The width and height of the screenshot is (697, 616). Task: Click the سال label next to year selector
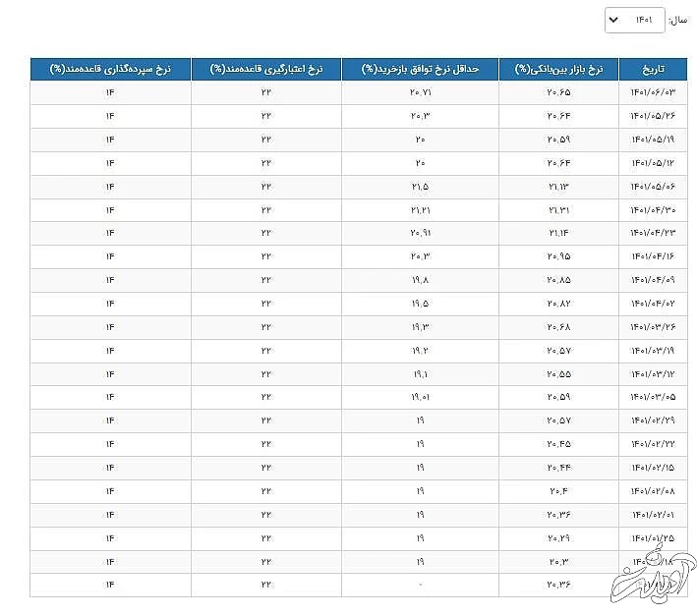[x=678, y=20]
